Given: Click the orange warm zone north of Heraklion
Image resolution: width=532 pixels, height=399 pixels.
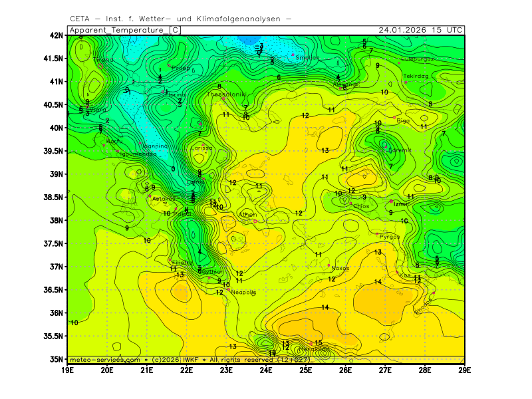Looking at the screenshot, I should point(313,325).
